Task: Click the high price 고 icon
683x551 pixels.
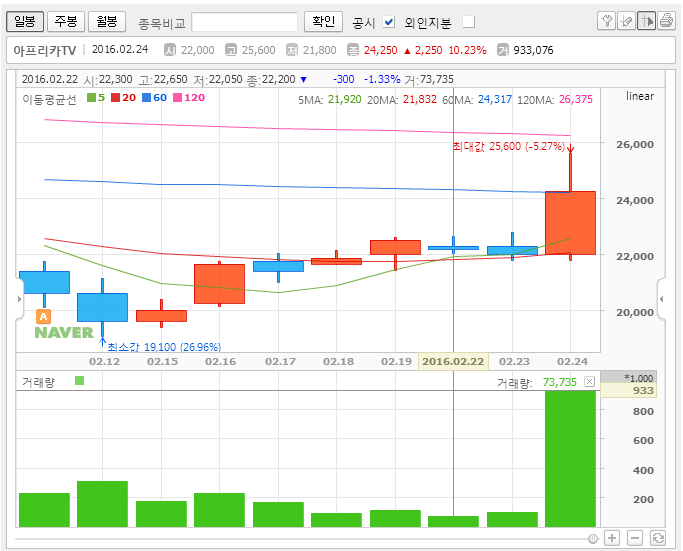Action: [230, 50]
